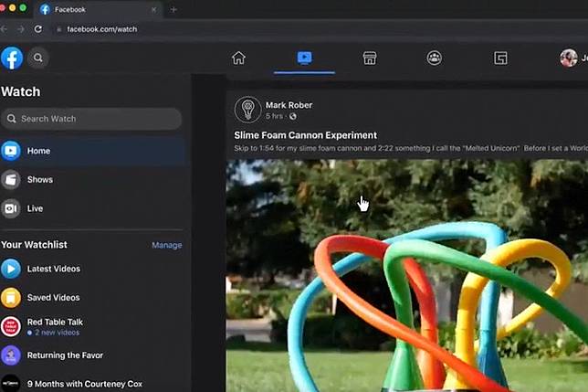Click the Manage watchlist link
Image resolution: width=588 pixels, height=392 pixels.
pyautogui.click(x=166, y=245)
